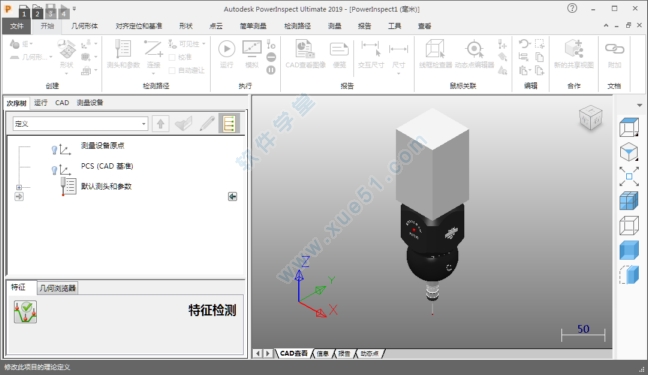Click the pause icon in 执行 group
Image resolution: width=648 pixels, height=375 pixels.
coord(271,70)
